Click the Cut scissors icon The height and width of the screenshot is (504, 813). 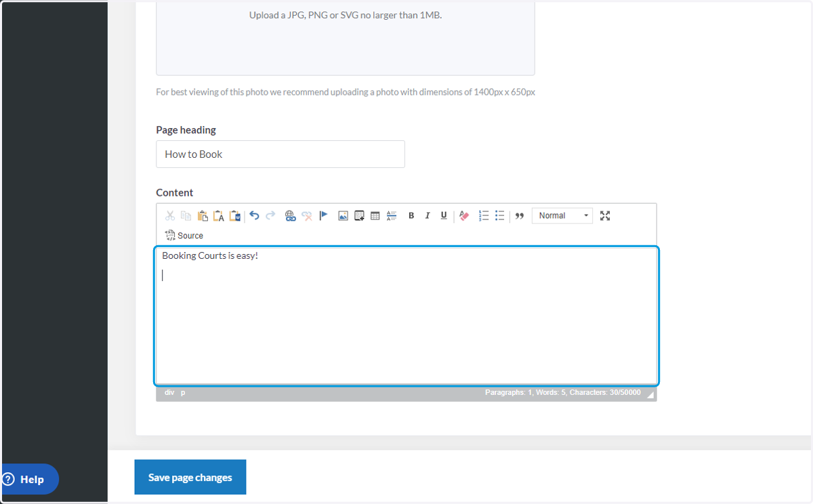tap(170, 215)
